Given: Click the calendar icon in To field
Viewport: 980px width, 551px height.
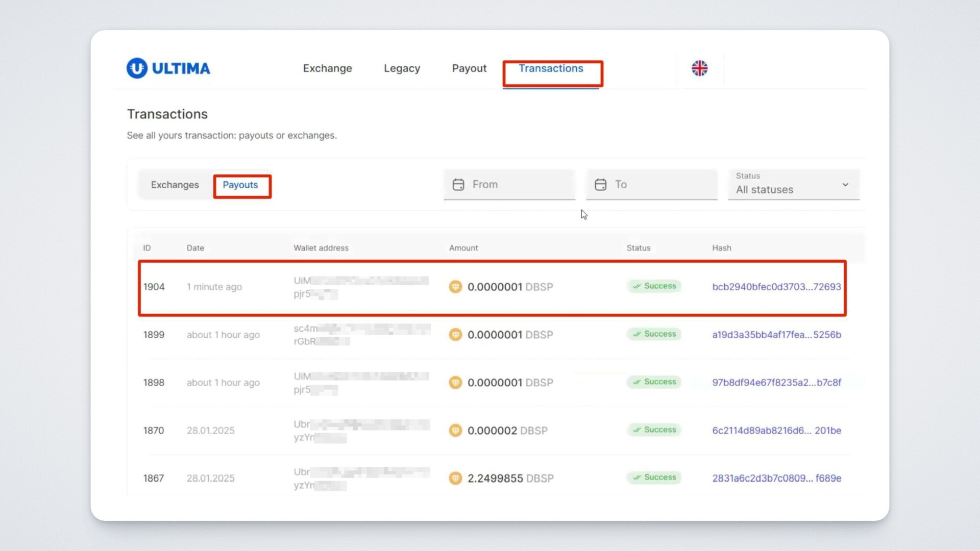Looking at the screenshot, I should pos(601,185).
